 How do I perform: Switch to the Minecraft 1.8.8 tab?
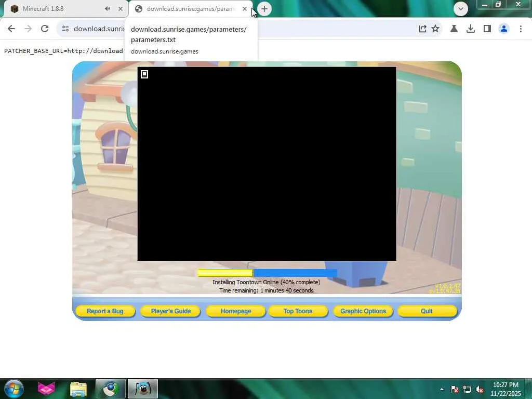pyautogui.click(x=64, y=9)
